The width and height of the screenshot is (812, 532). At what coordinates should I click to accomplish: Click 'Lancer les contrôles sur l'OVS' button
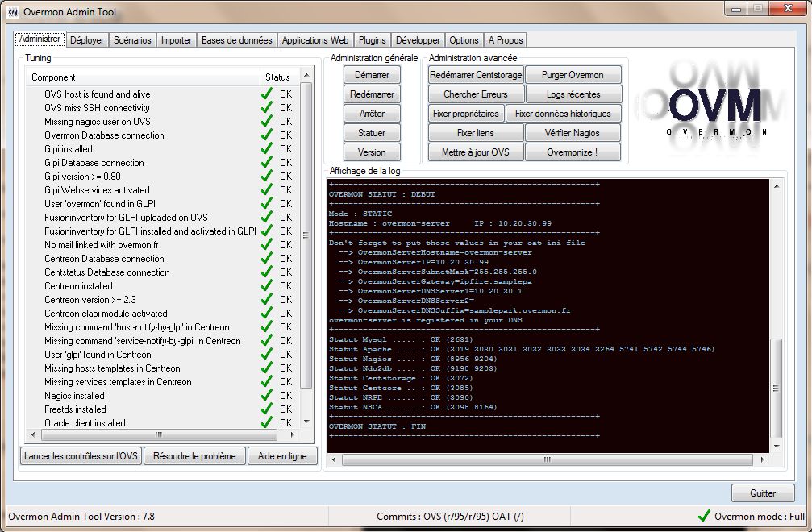pos(81,456)
